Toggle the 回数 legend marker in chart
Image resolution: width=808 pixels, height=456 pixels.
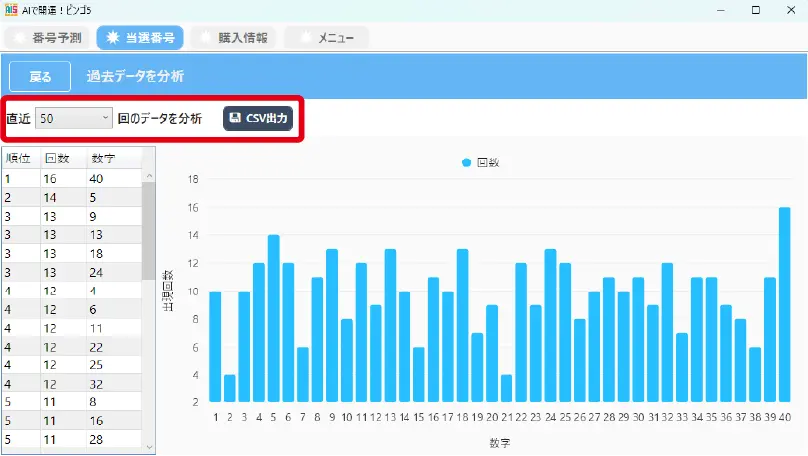466,163
